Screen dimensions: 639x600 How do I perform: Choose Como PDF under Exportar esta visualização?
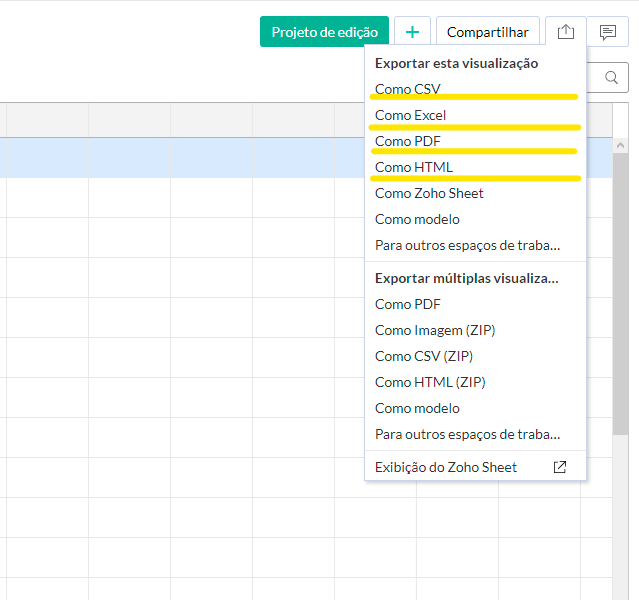pyautogui.click(x=475, y=141)
